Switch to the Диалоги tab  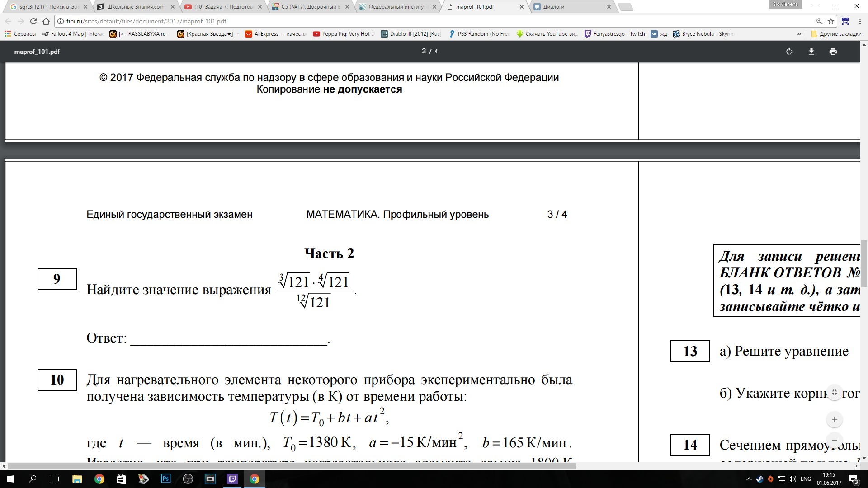[x=554, y=7]
